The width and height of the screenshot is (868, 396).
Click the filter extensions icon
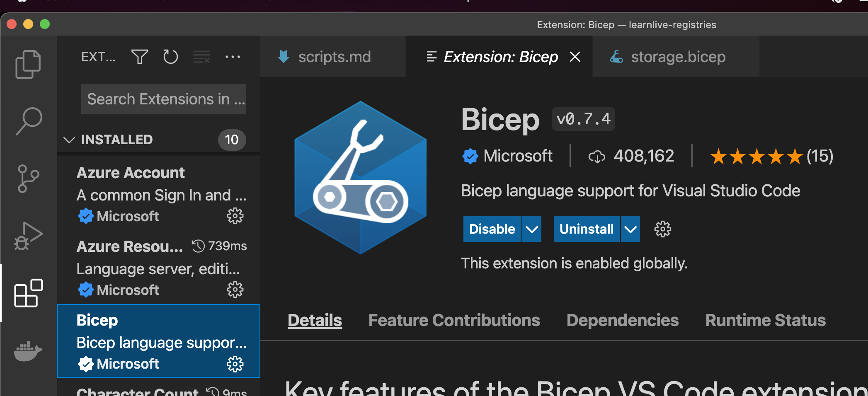click(x=140, y=57)
